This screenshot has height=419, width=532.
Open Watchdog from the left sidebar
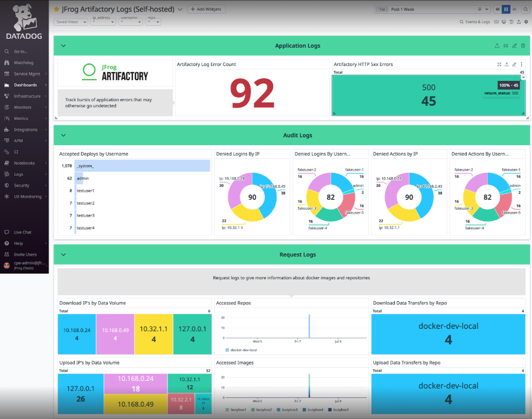[x=22, y=62]
